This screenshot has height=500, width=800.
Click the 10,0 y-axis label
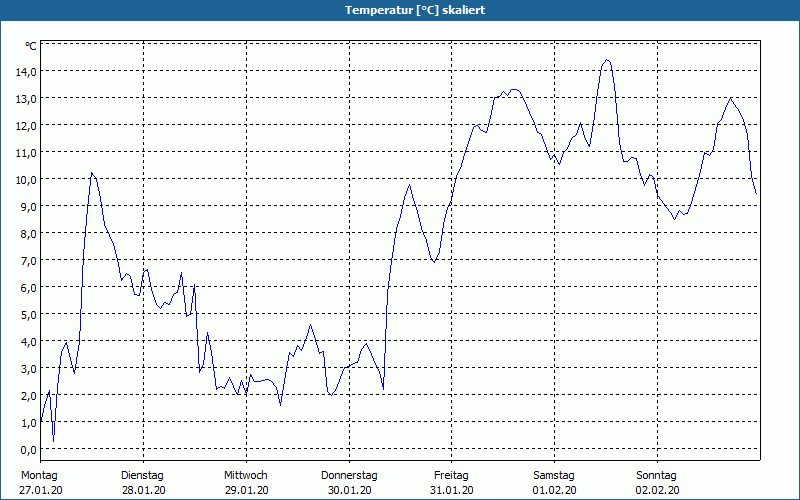[26, 180]
